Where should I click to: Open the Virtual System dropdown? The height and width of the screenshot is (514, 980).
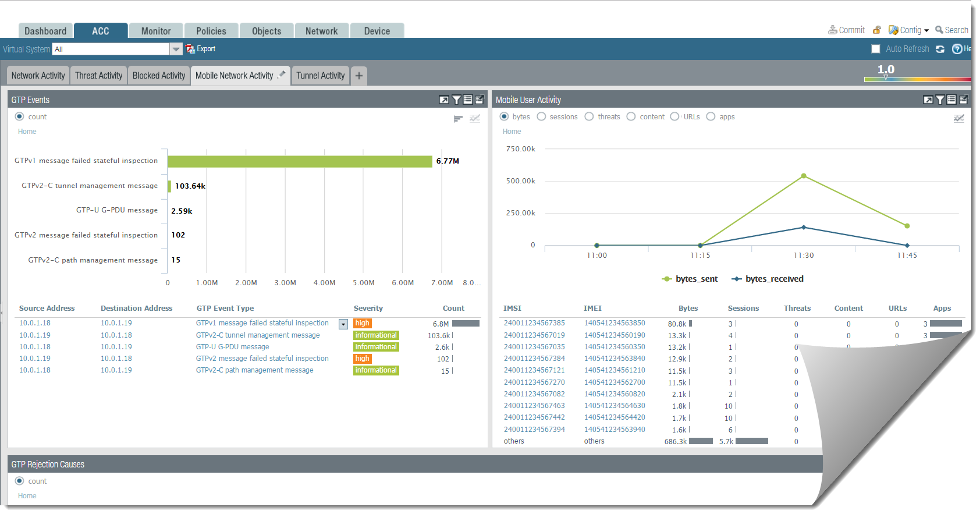pyautogui.click(x=176, y=49)
